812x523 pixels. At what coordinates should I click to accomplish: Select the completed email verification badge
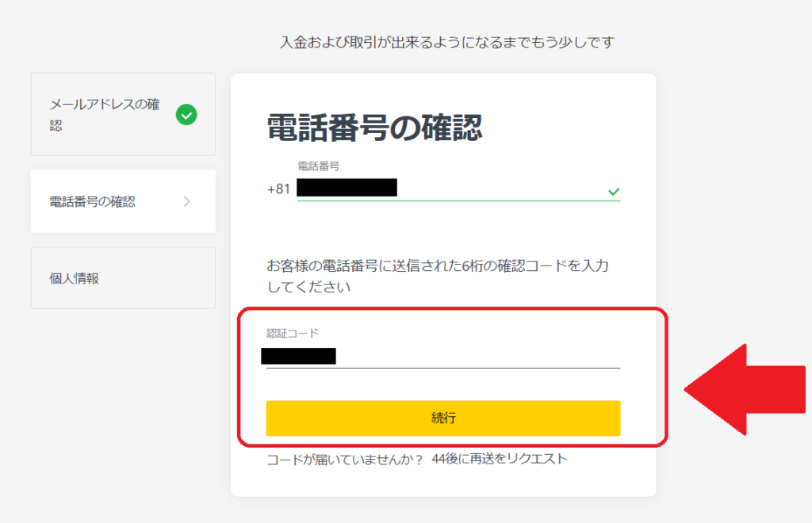pyautogui.click(x=187, y=116)
